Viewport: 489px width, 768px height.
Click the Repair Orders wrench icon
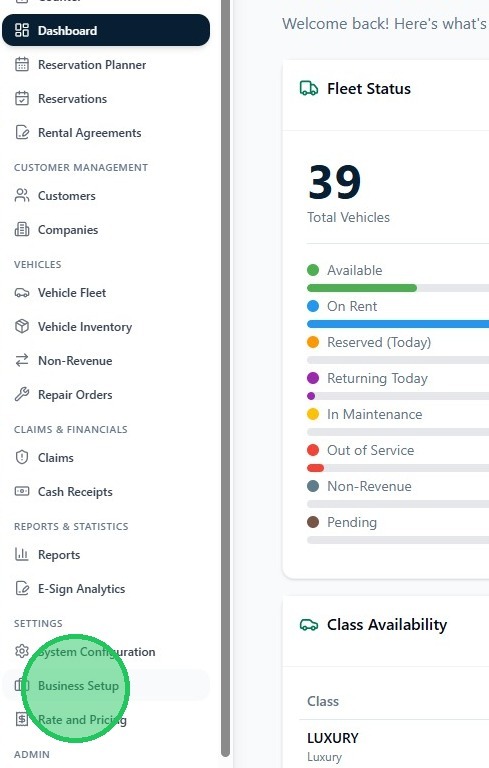[x=22, y=394]
